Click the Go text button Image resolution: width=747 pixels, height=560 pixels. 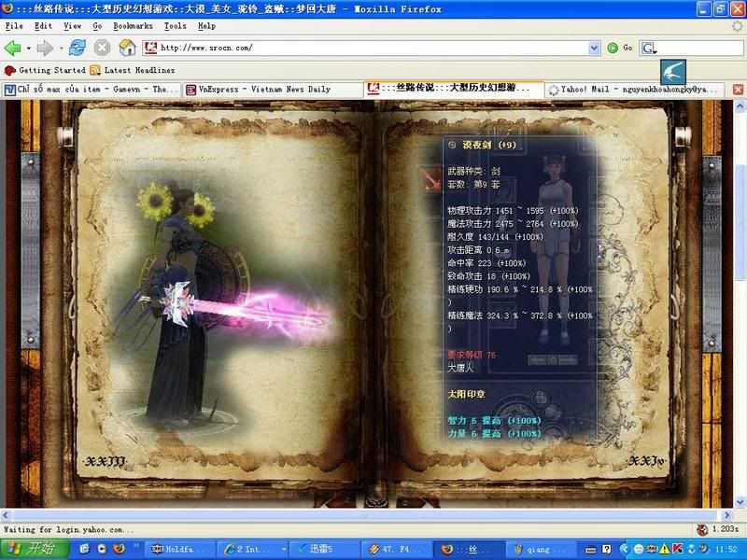627,48
